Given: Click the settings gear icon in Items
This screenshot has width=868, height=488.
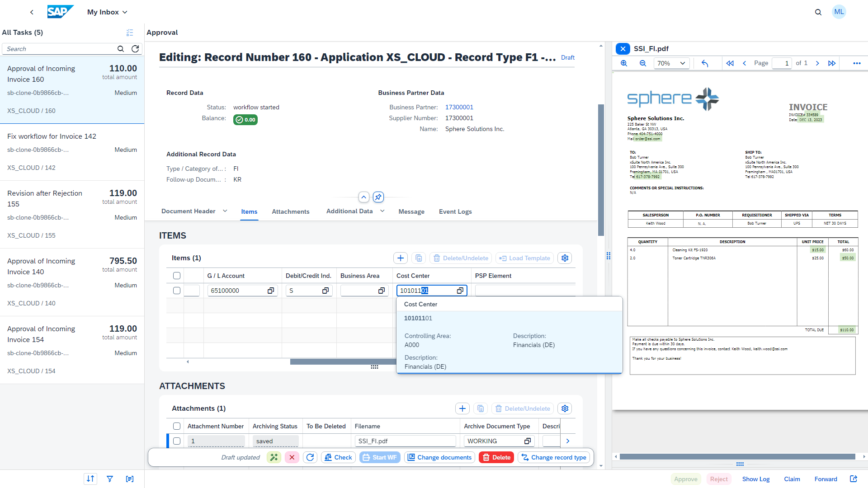Looking at the screenshot, I should point(564,258).
